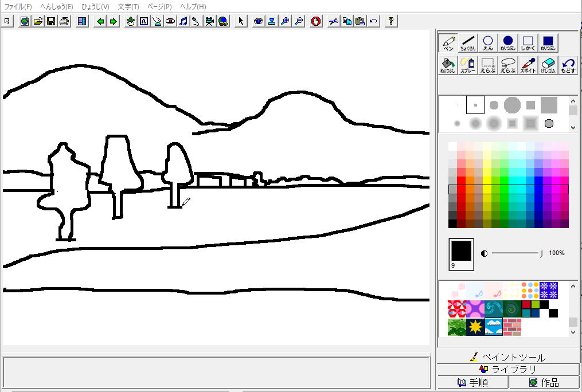Toggle the eye preview icon in toolbar
Viewport: 582px width, 392px height.
coord(259,21)
